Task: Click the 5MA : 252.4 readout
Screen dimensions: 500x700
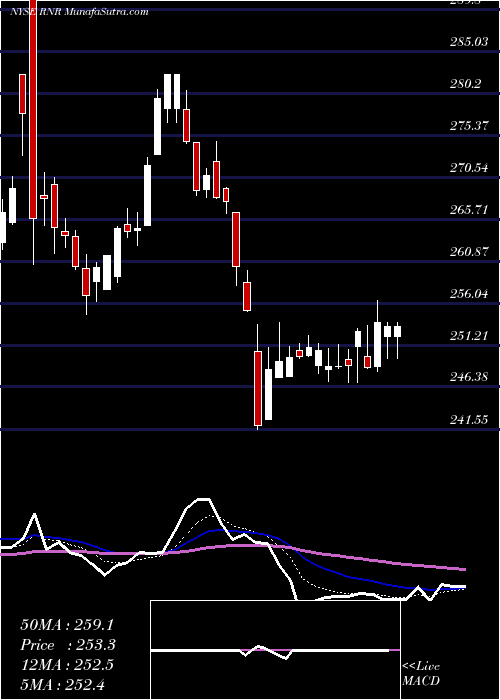Action: (62, 684)
